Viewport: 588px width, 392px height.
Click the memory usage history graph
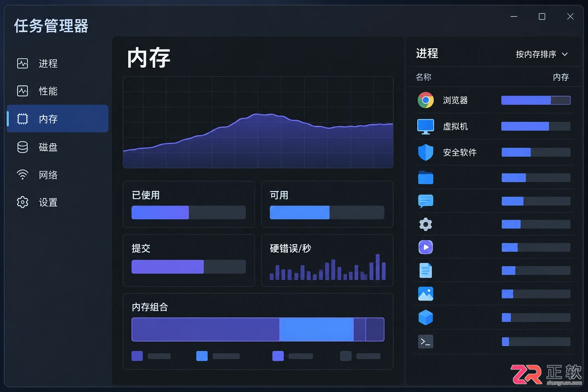[x=258, y=122]
